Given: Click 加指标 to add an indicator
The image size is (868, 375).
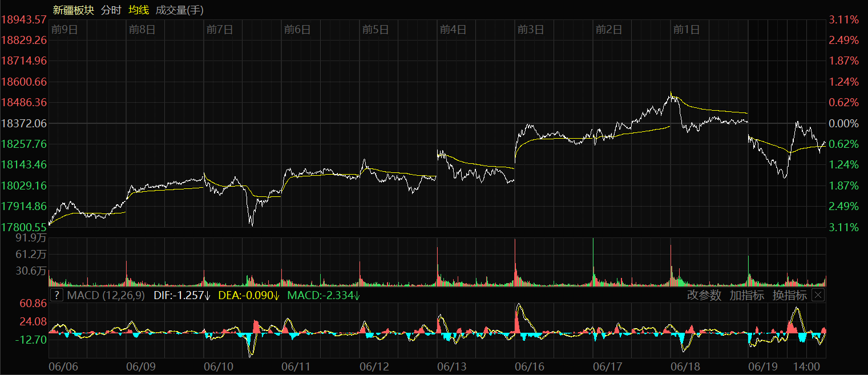Looking at the screenshot, I should [746, 295].
